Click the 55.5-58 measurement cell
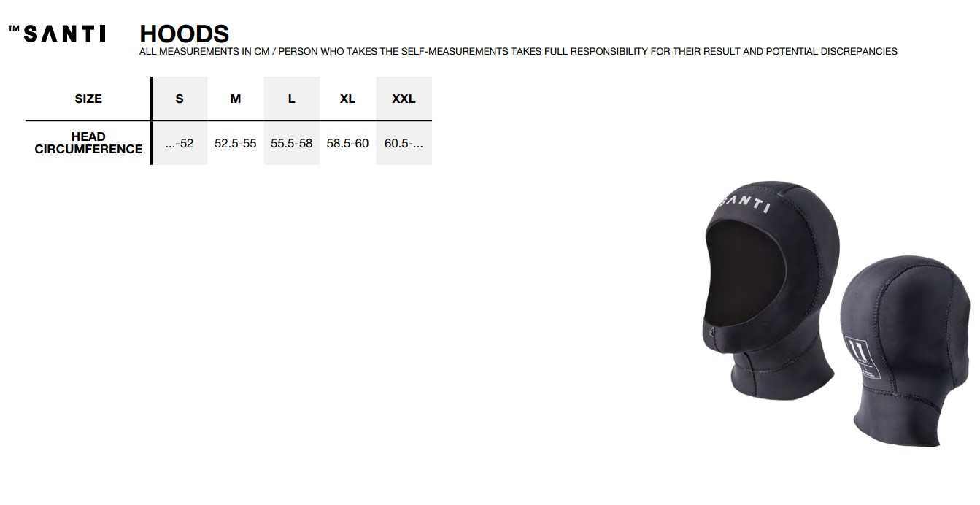 pyautogui.click(x=291, y=143)
